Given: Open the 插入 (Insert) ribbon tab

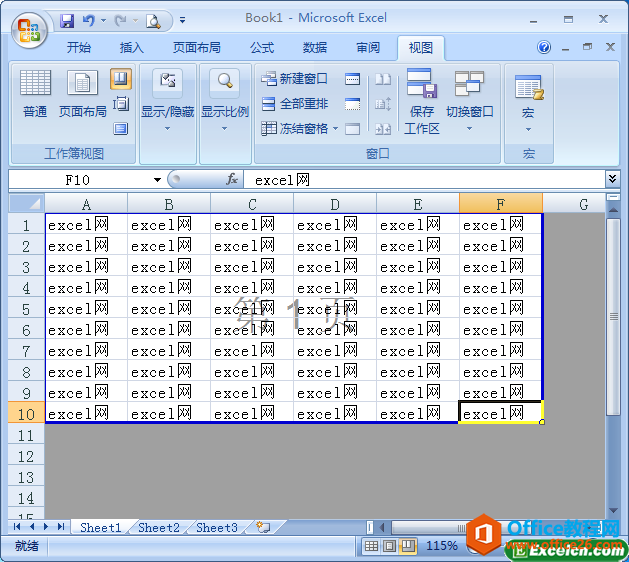Looking at the screenshot, I should click(132, 47).
